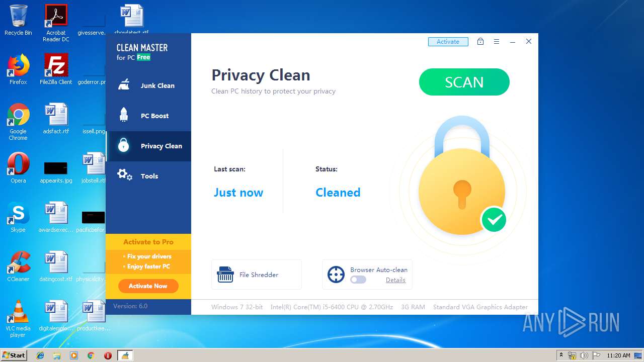Viewport: 644px width, 362px height.
Task: Select the Privacy Clean lock icon in the sidebar
Action: pos(124,146)
